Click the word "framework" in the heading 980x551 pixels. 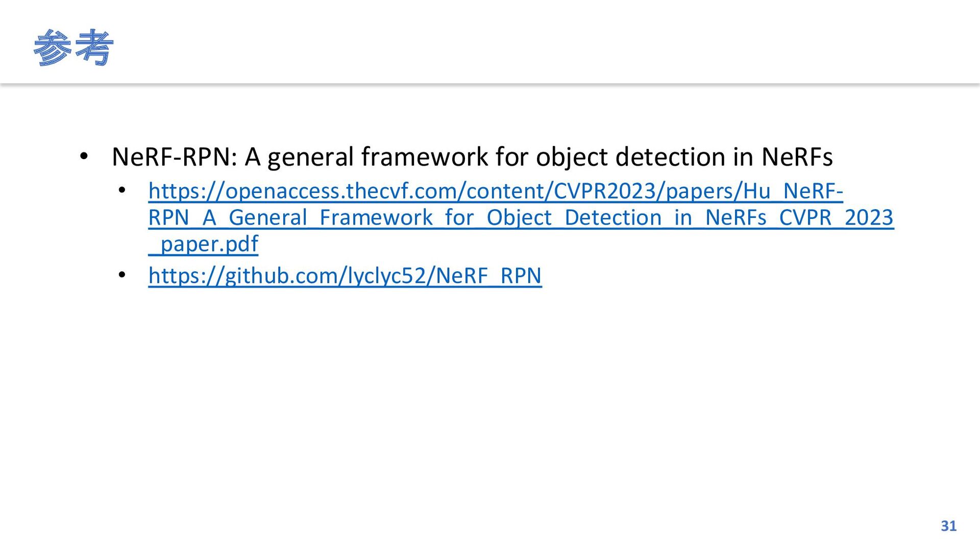click(425, 157)
